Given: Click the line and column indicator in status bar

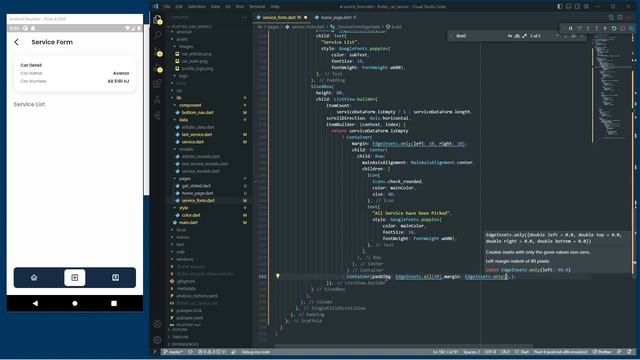Looking at the screenshot, I should click(x=445, y=352).
